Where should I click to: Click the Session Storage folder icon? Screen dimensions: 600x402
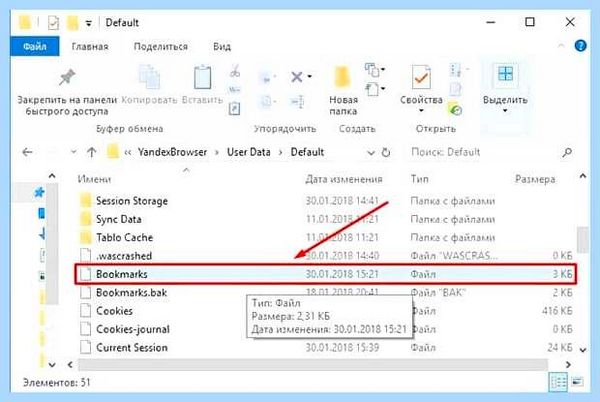[x=86, y=201]
